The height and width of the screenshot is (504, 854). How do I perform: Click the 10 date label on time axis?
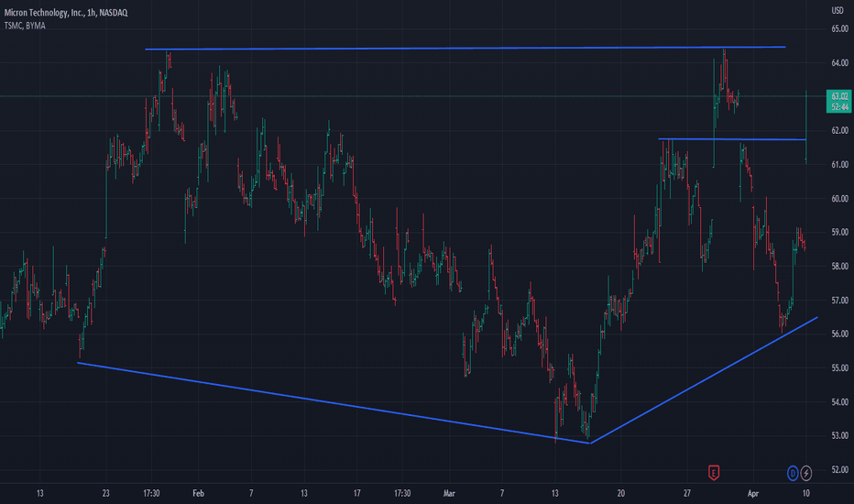806,494
